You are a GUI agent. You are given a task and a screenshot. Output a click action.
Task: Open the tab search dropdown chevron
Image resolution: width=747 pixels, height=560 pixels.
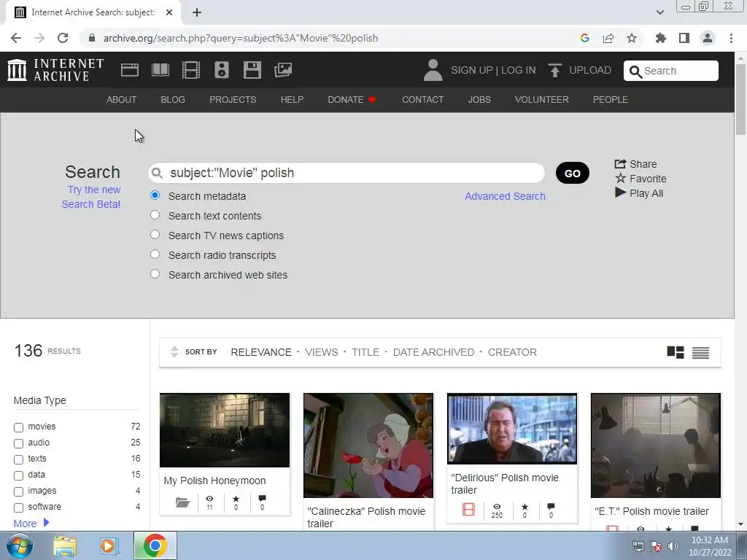point(659,12)
